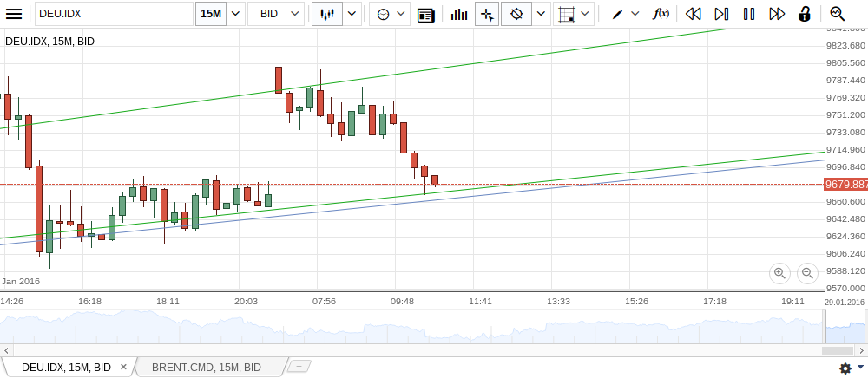Zoom in using the chart's plus magnifier
Image resolution: width=868 pixels, height=378 pixels.
pyautogui.click(x=779, y=273)
